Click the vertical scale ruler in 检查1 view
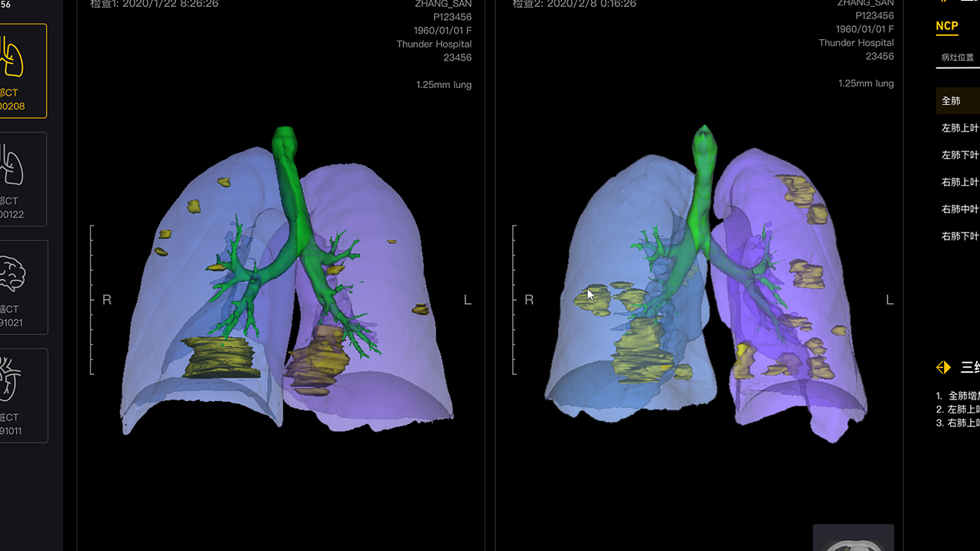 (x=92, y=300)
